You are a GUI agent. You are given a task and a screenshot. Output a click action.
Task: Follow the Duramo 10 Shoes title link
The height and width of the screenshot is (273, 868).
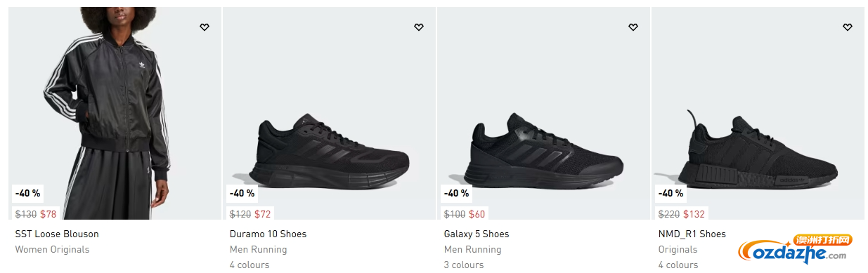pos(268,234)
